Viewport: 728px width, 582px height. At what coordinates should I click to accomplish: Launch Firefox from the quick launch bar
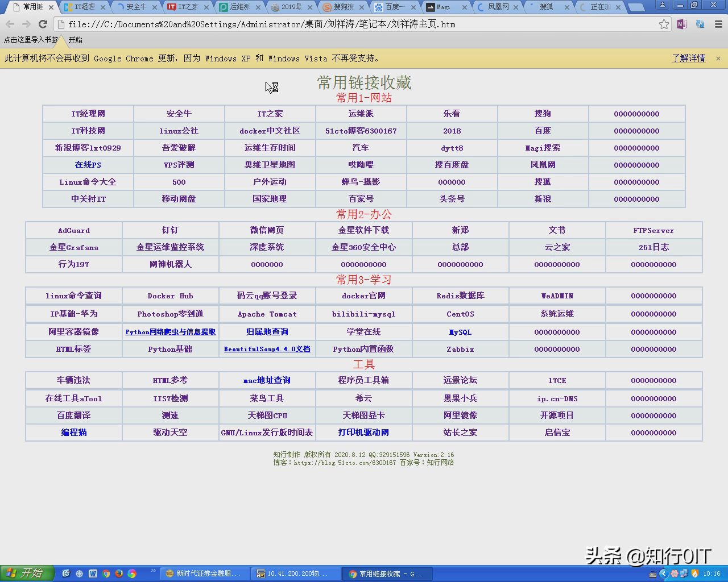point(119,573)
